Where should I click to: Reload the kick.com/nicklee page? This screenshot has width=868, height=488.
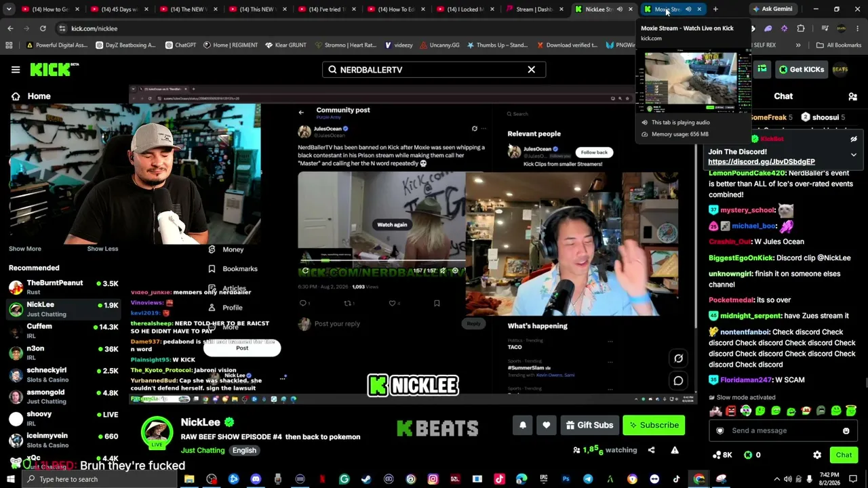43,28
